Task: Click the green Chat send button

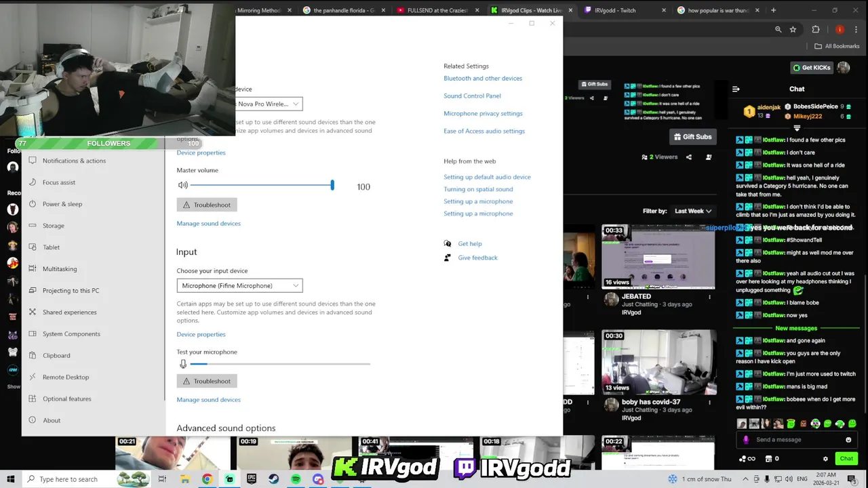Action: [846, 459]
